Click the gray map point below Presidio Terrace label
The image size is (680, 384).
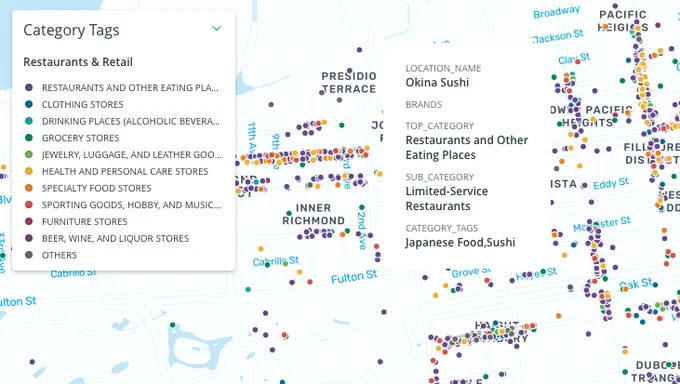coord(340,100)
